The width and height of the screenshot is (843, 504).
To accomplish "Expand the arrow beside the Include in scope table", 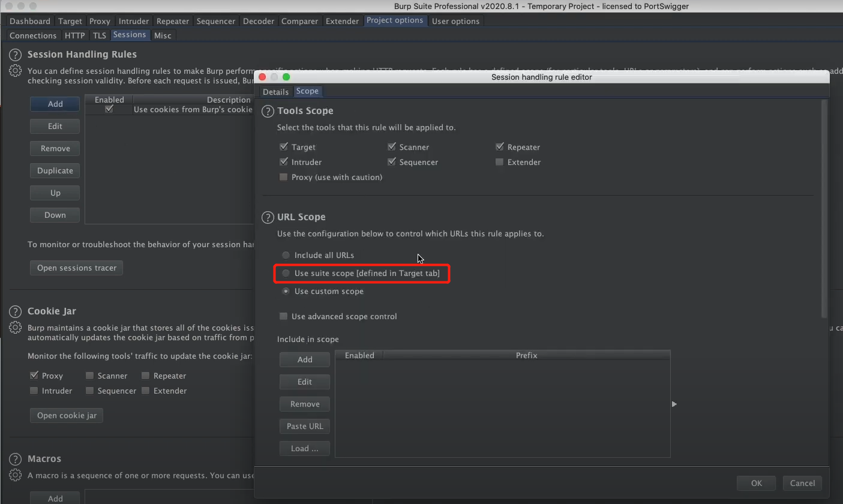I will point(674,404).
